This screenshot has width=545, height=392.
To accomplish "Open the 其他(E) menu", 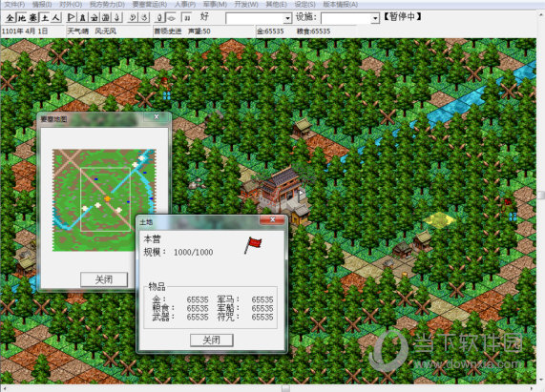I will point(277,5).
